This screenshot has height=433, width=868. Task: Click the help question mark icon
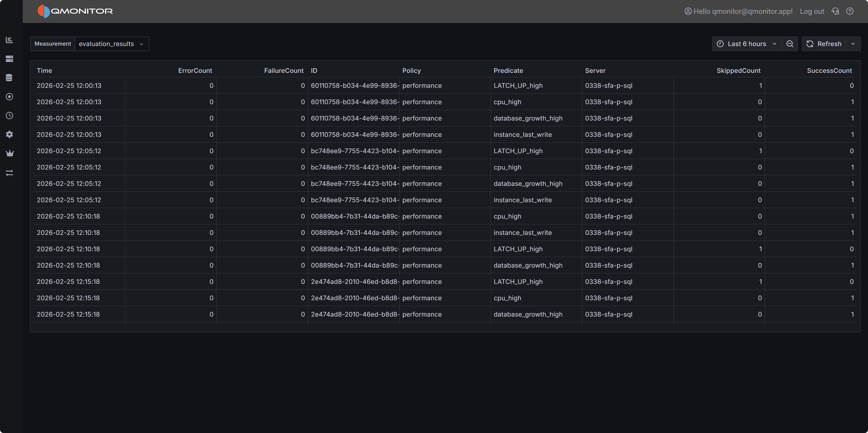pos(850,11)
